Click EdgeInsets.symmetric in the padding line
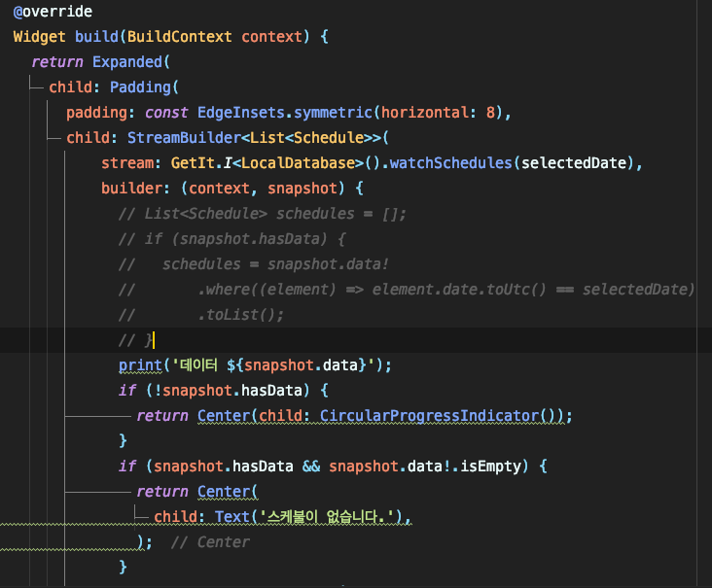 point(285,113)
